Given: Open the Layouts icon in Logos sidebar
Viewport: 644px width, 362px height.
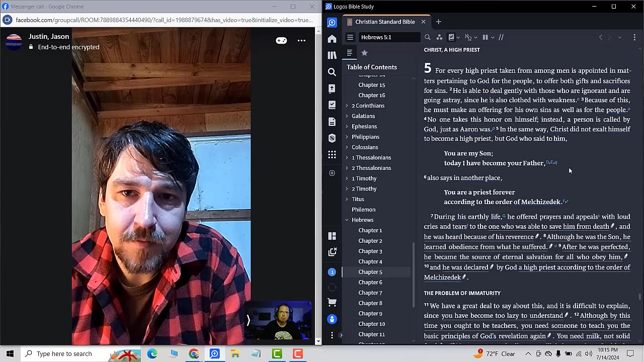Looking at the screenshot, I should point(332,236).
